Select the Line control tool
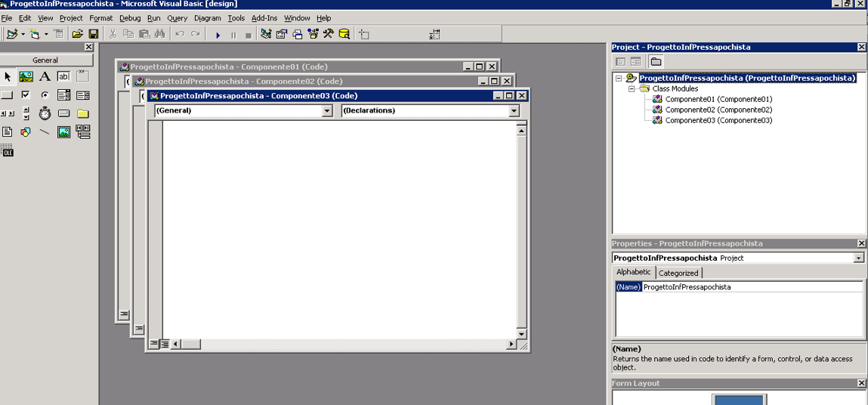 [45, 132]
